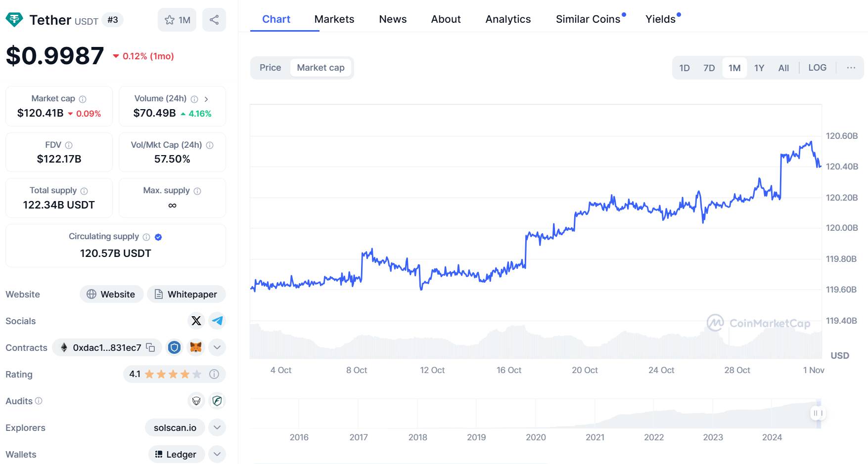Add token to MetaMask via fox icon
This screenshot has width=868, height=464.
point(196,347)
